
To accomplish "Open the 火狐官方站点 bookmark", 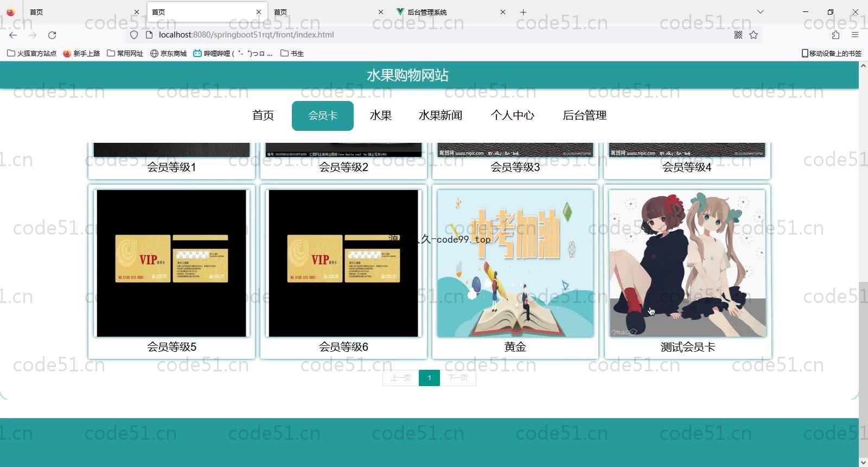I will point(31,53).
